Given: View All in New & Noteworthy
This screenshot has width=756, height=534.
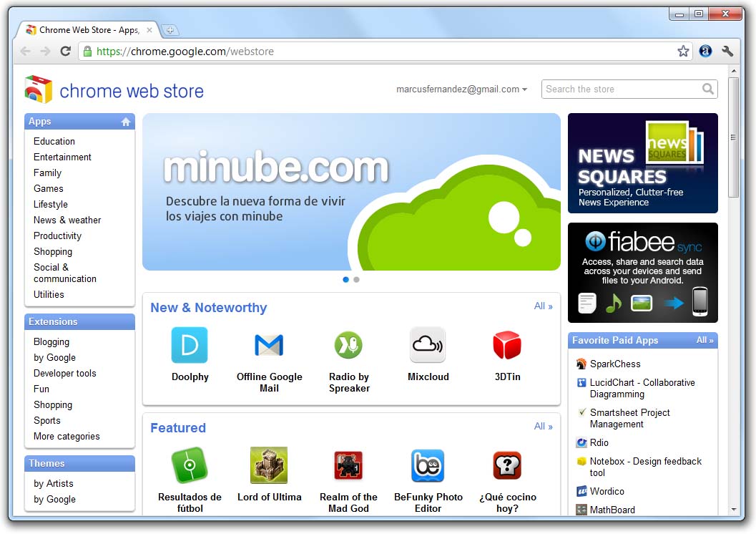Looking at the screenshot, I should pos(544,306).
